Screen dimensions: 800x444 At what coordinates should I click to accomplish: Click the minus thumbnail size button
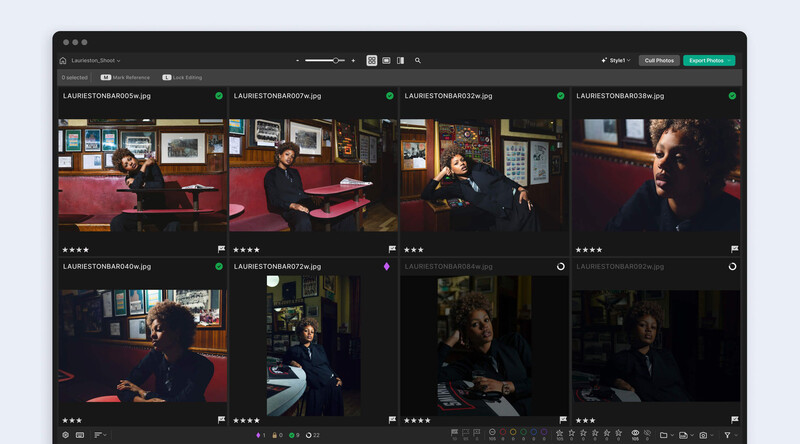pyautogui.click(x=297, y=60)
